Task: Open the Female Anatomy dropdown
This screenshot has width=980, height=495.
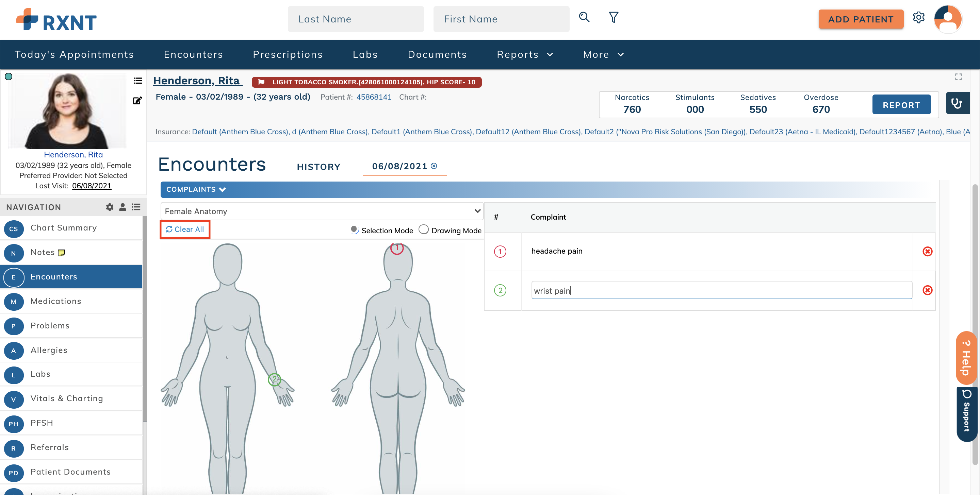Action: (x=322, y=211)
